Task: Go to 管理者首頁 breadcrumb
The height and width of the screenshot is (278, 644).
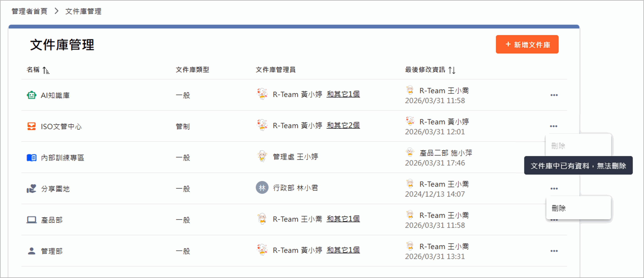Action: click(30, 11)
